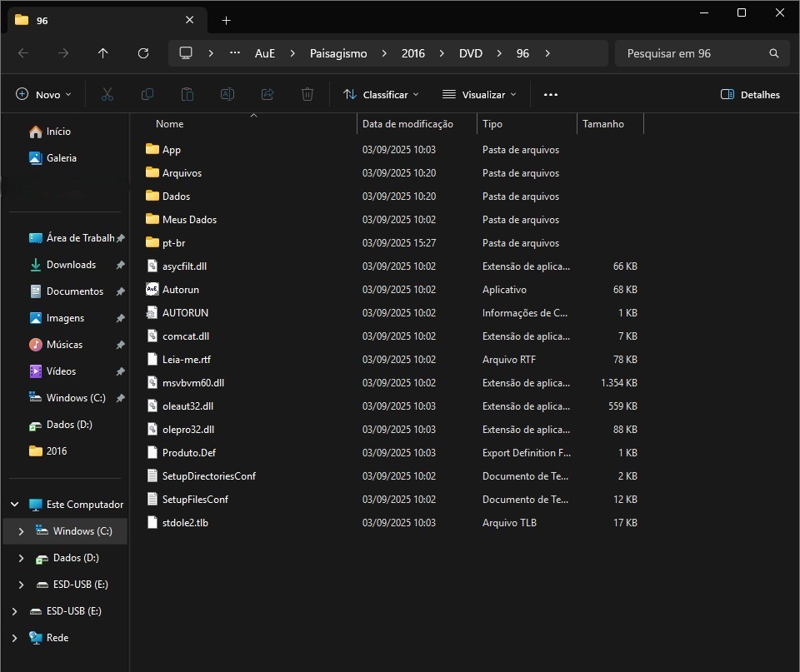The width and height of the screenshot is (800, 672).
Task: Go up one folder level arrow
Action: [103, 53]
